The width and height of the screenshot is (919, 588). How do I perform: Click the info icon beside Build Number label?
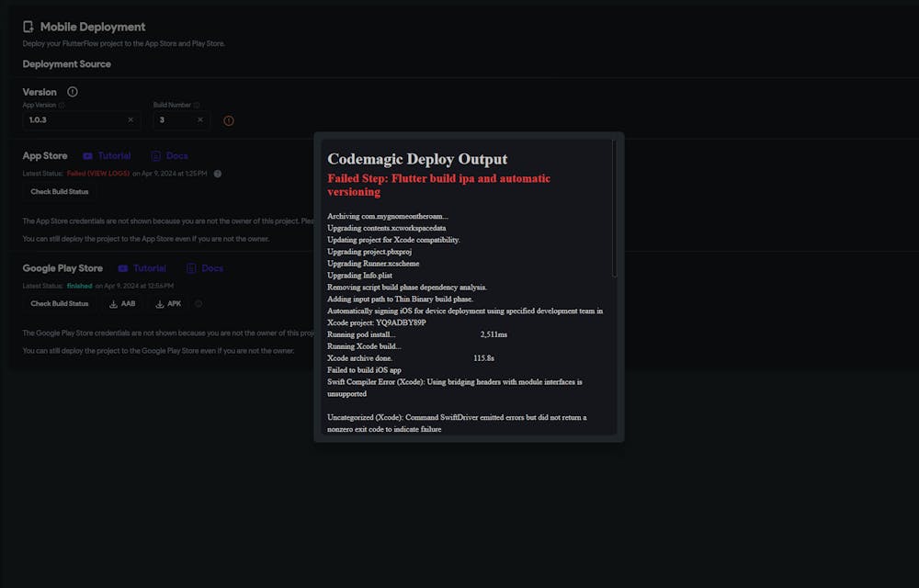click(197, 106)
